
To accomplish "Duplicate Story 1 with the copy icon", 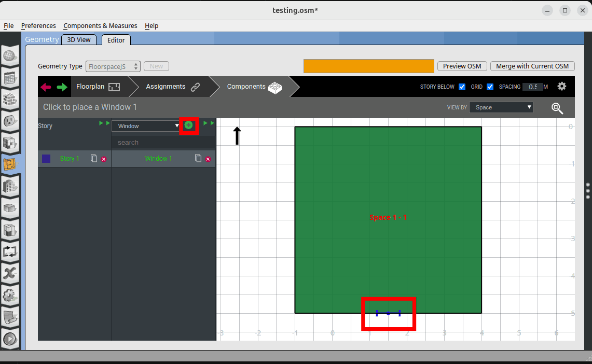I will point(94,158).
